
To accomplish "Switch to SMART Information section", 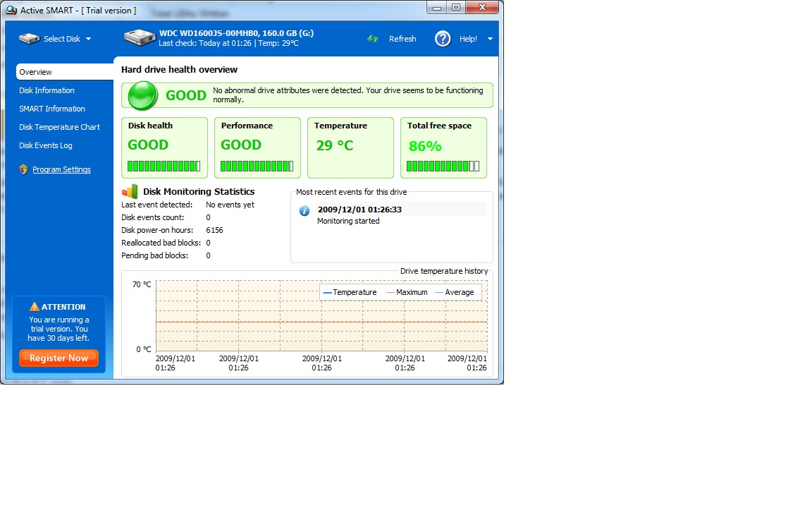I will (52, 109).
